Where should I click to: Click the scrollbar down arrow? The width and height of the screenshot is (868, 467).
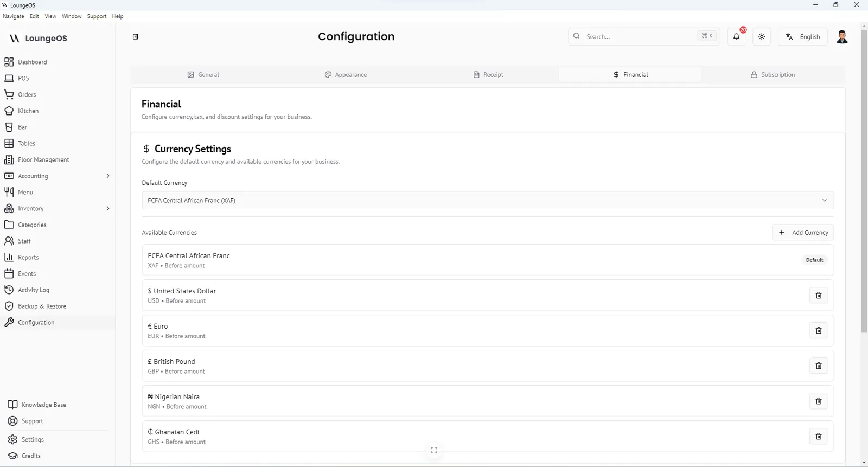(864, 463)
